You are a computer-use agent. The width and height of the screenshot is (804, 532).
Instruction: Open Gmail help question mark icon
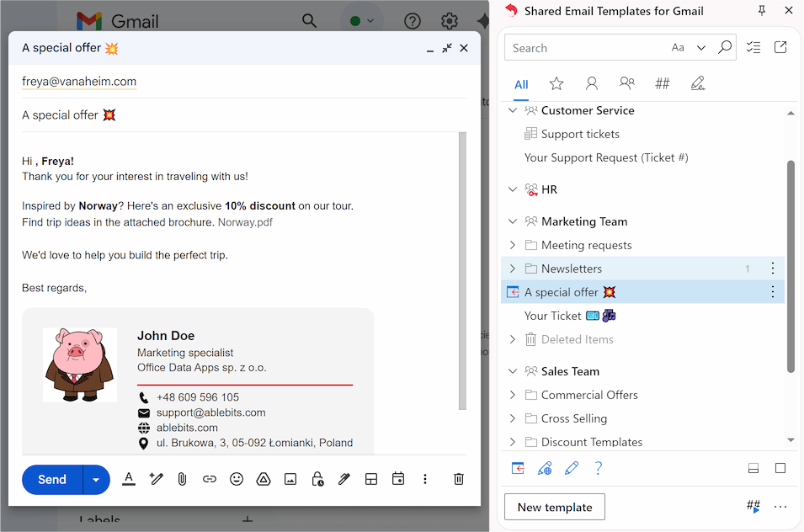[413, 21]
